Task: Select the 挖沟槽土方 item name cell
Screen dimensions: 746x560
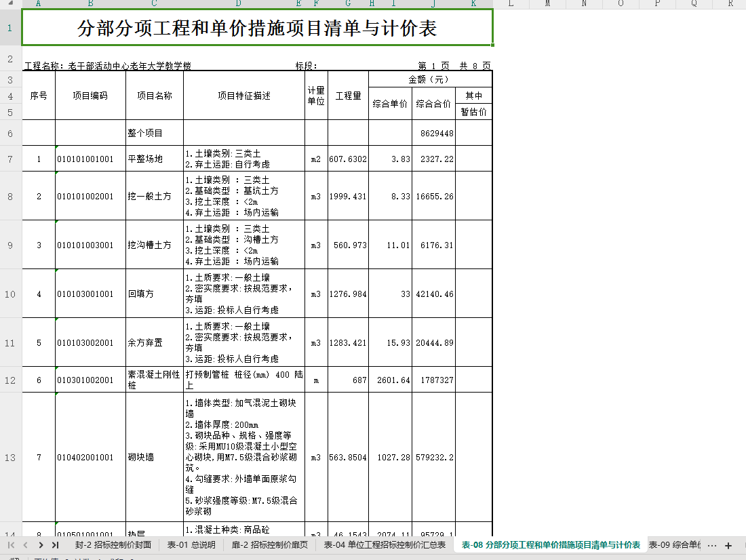Action: click(155, 245)
